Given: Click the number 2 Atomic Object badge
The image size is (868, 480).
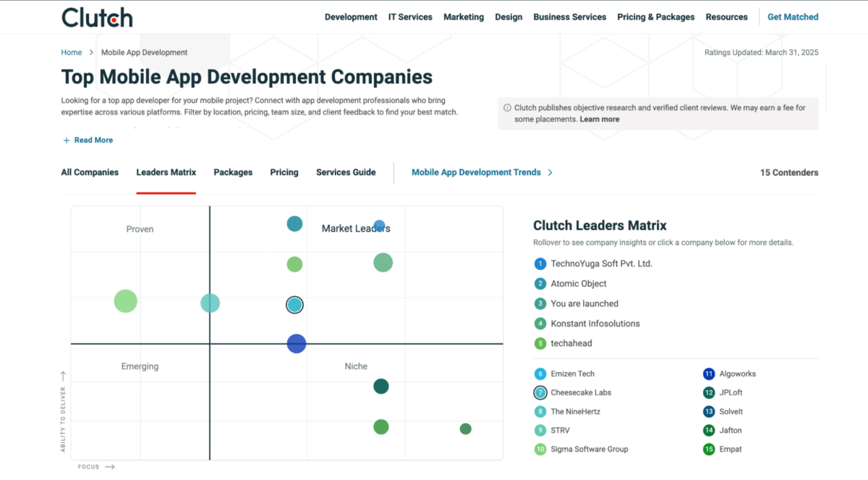Looking at the screenshot, I should coord(540,284).
